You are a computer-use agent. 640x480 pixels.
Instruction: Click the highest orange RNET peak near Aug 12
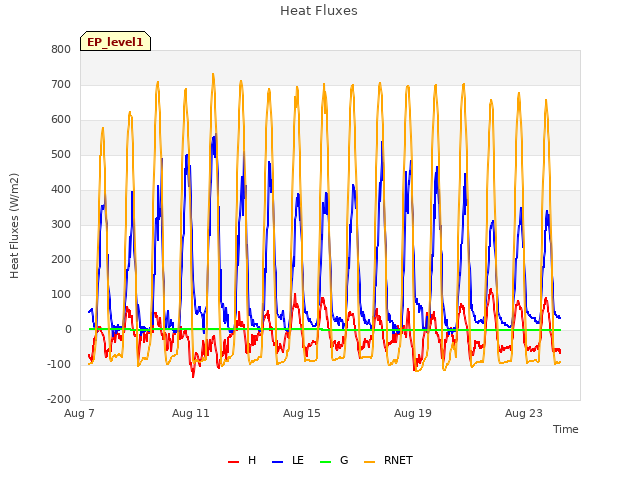pos(213,74)
